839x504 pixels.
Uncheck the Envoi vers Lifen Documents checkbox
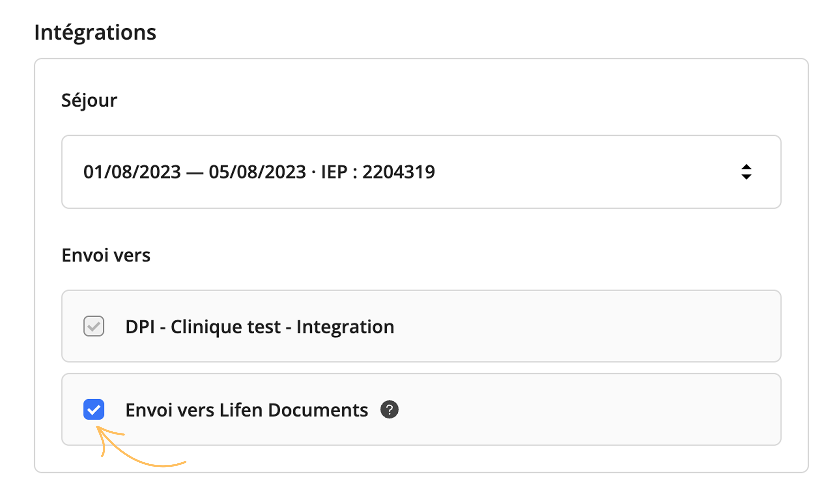pos(94,410)
